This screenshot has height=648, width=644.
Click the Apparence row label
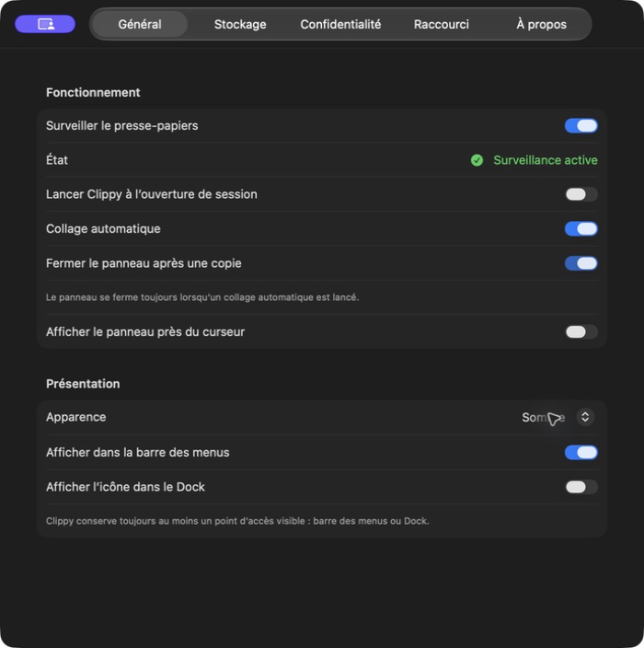coord(76,417)
